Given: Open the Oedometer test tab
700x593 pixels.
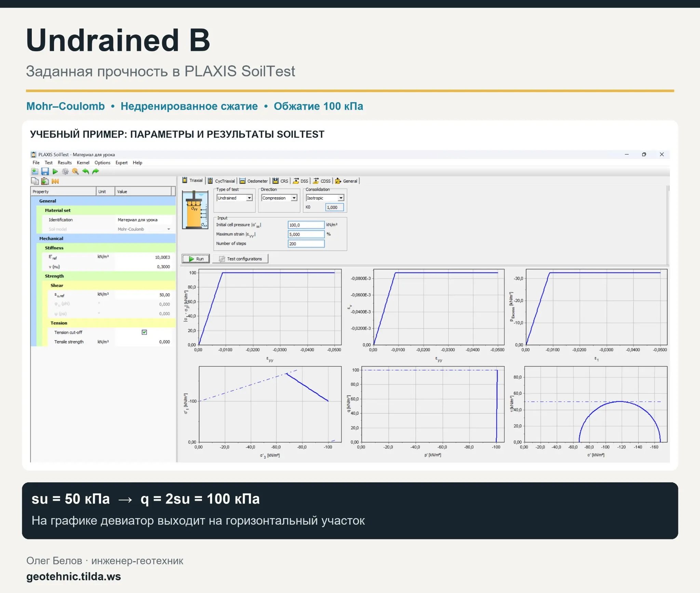Looking at the screenshot, I should click(254, 181).
